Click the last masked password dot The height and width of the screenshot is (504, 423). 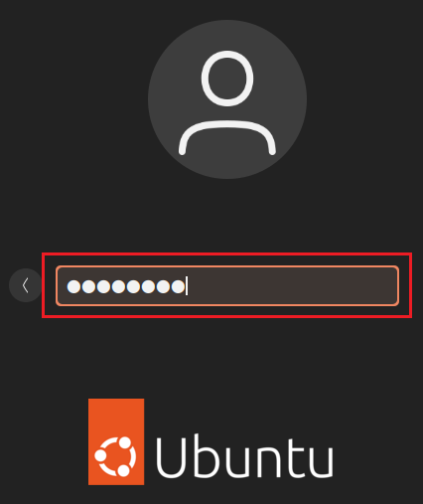pos(178,286)
